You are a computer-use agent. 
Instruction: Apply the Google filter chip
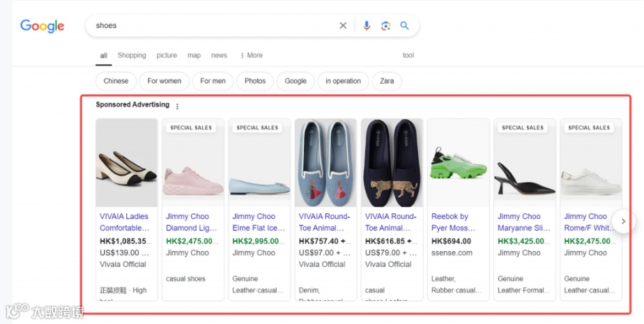click(296, 81)
